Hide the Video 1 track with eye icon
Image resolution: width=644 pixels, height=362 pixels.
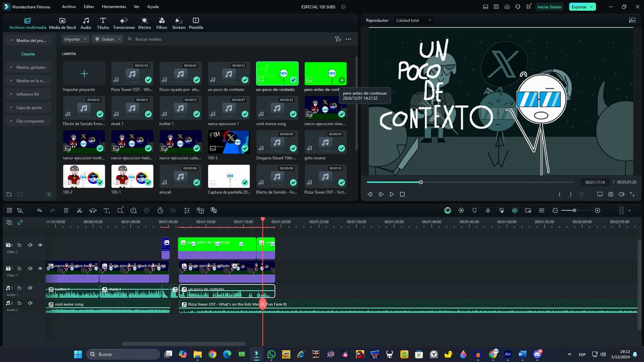(40, 268)
